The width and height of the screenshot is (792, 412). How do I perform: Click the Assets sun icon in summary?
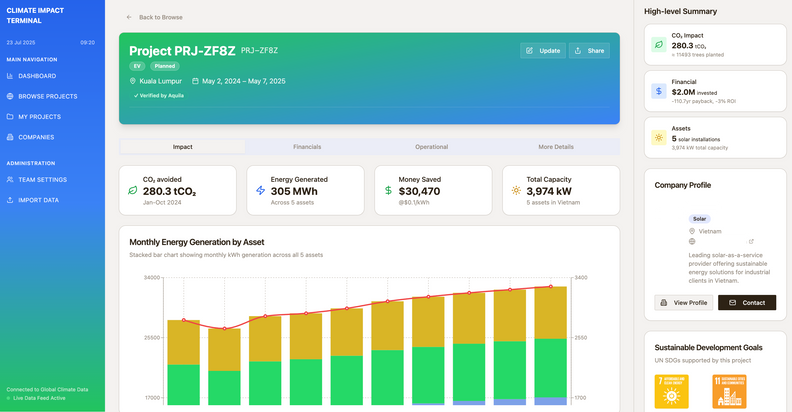pyautogui.click(x=659, y=137)
